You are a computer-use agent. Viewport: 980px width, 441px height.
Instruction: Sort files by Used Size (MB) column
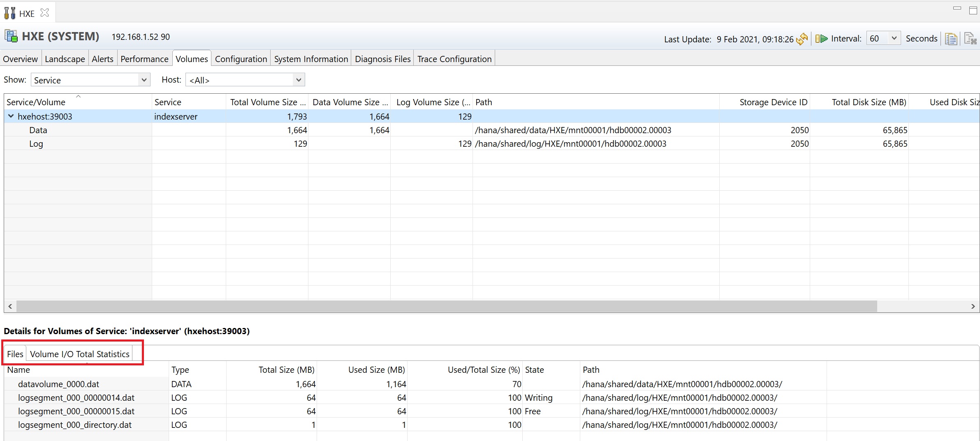click(376, 369)
